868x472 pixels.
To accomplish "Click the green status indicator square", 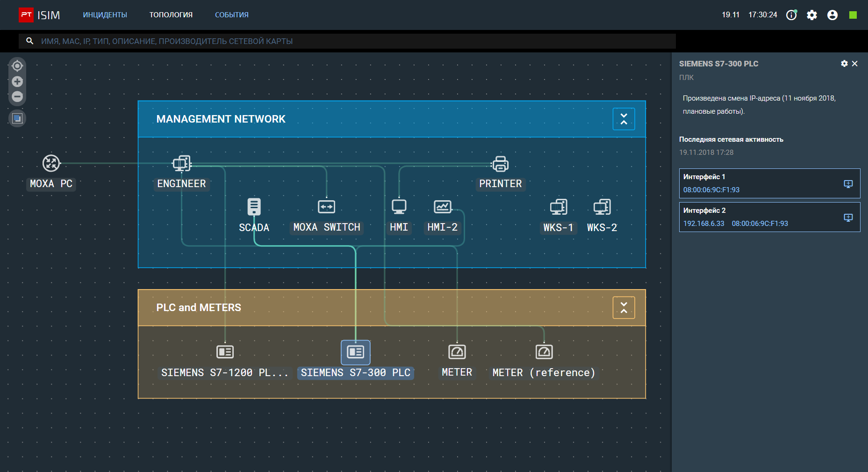I will tap(853, 15).
